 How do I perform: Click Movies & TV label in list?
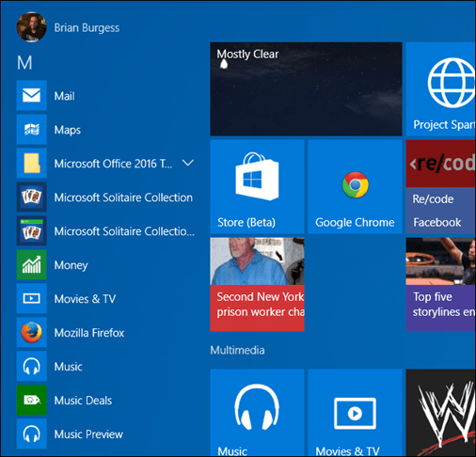[85, 299]
